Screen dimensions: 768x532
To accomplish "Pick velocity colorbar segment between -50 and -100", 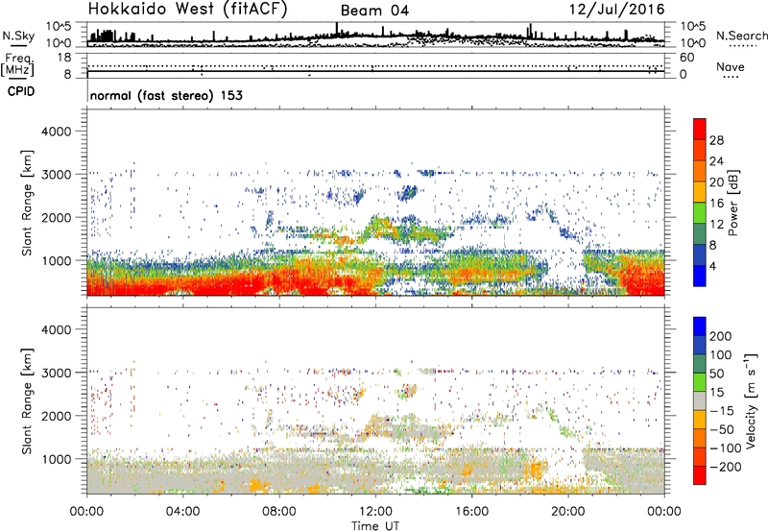I will (x=700, y=438).
